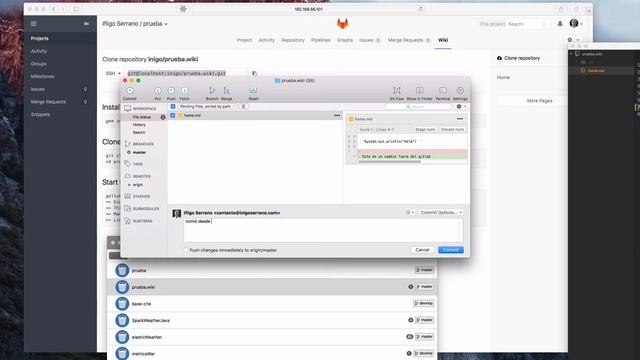Open the Wiki tab in GitLab

(x=443, y=40)
